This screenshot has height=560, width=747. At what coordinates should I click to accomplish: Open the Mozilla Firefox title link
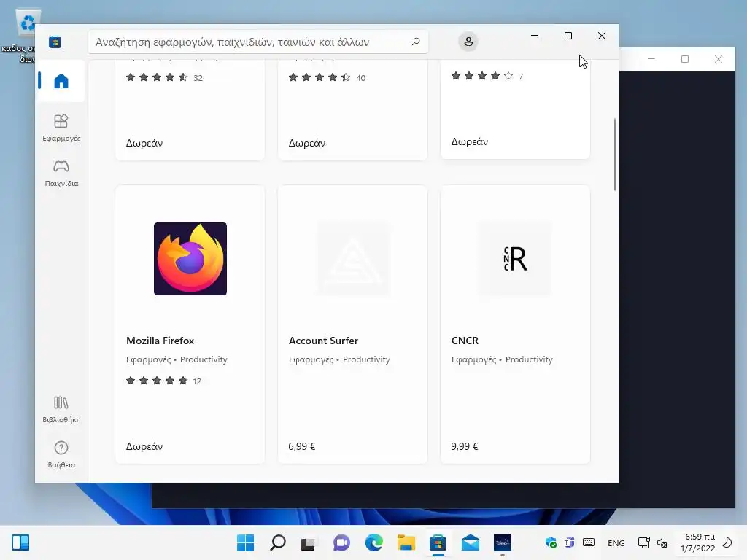(160, 341)
